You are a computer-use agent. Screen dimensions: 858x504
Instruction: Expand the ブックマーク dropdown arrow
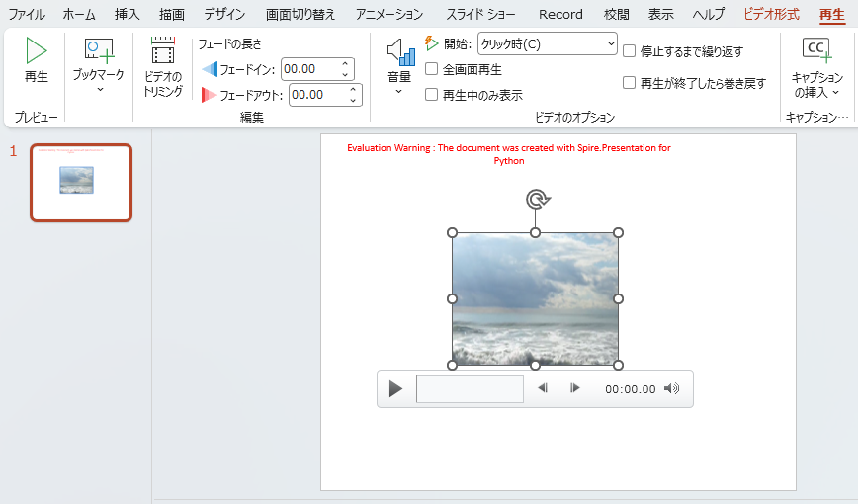[100, 89]
